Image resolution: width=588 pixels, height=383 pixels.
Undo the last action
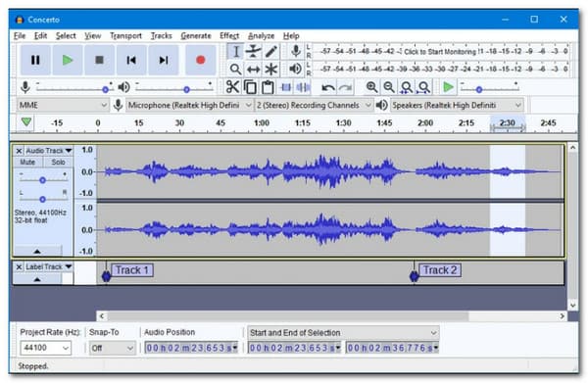tap(328, 88)
